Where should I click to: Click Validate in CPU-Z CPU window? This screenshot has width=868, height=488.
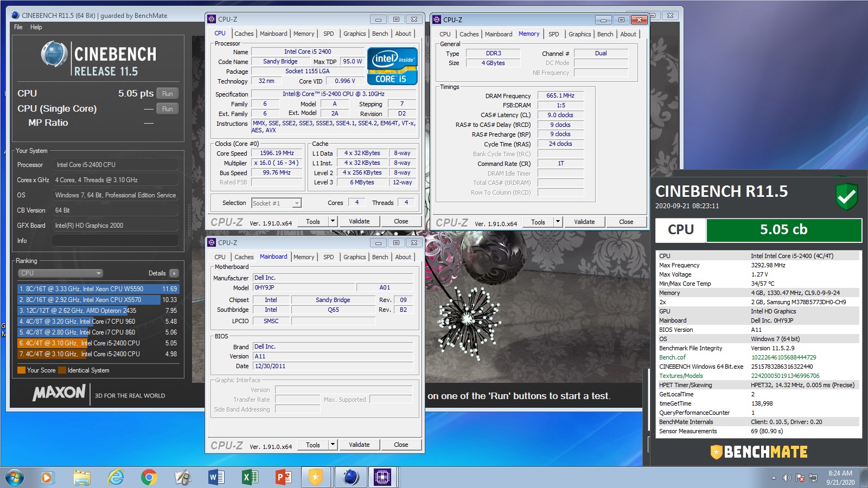pos(359,221)
